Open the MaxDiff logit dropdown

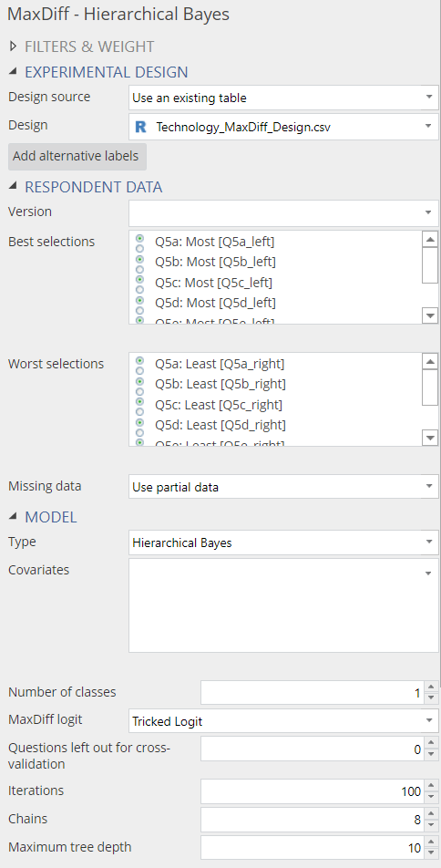pos(284,721)
